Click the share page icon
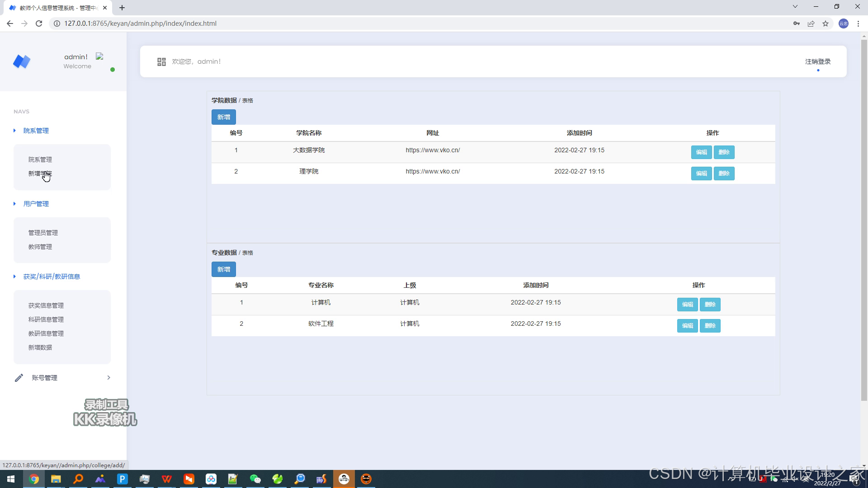 (x=811, y=23)
